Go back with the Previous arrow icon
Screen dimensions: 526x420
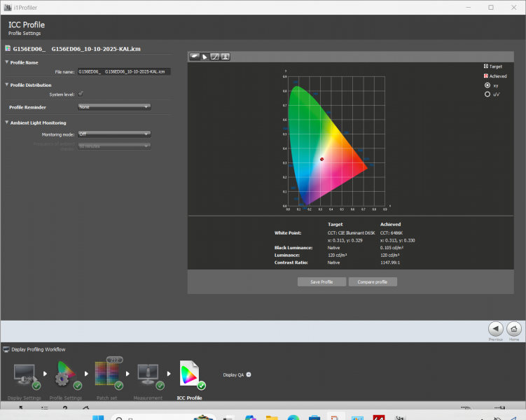pyautogui.click(x=495, y=328)
